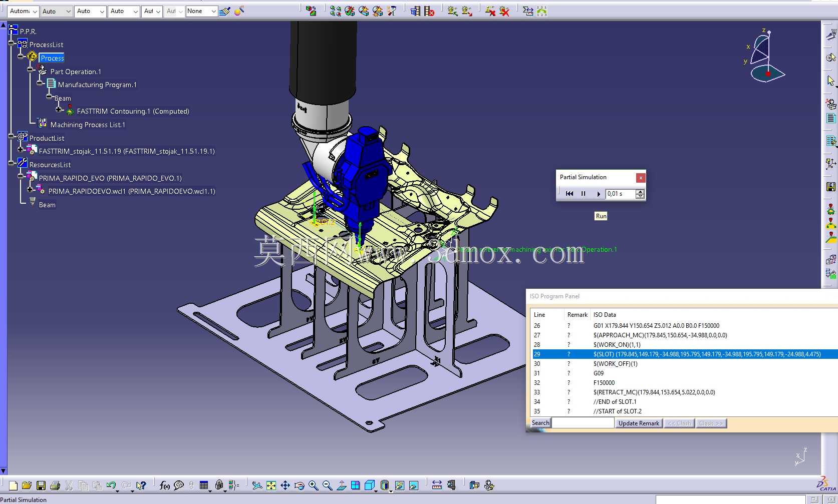Pick the select arrow tool in right toolbar
The height and width of the screenshot is (504, 838).
tap(831, 81)
